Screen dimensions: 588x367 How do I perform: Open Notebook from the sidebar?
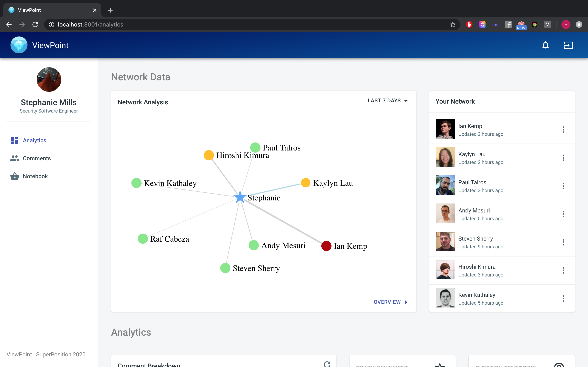35,176
